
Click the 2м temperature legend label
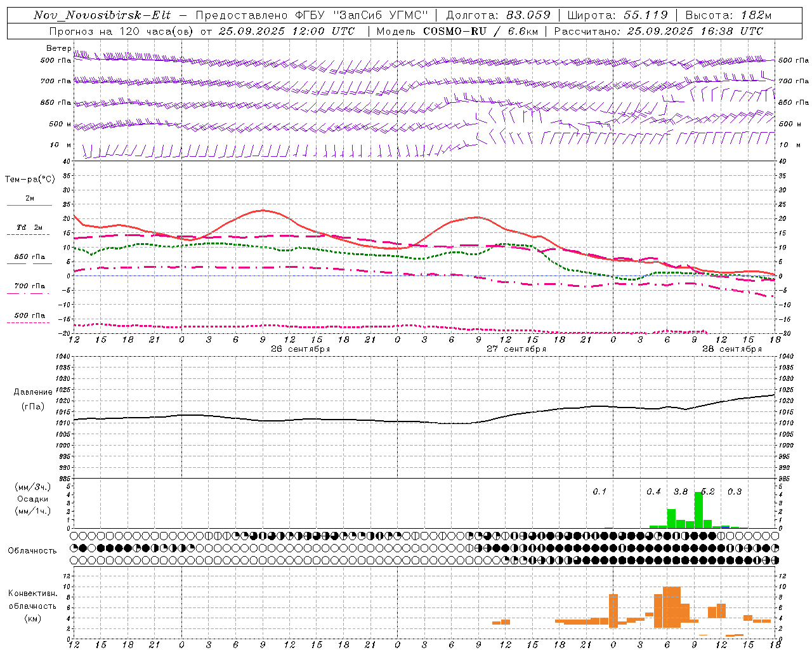click(30, 199)
